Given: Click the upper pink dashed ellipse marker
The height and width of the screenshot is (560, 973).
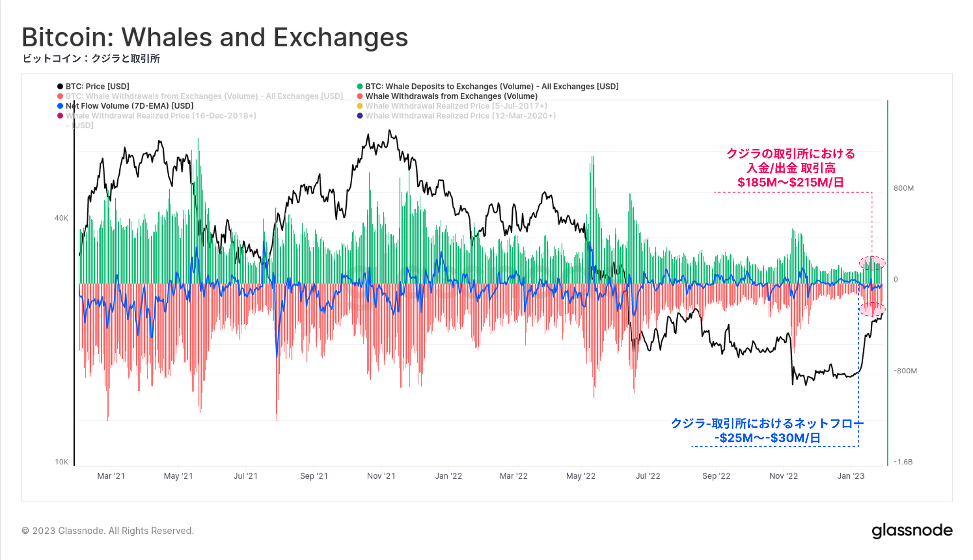Looking at the screenshot, I should pyautogui.click(x=872, y=263).
